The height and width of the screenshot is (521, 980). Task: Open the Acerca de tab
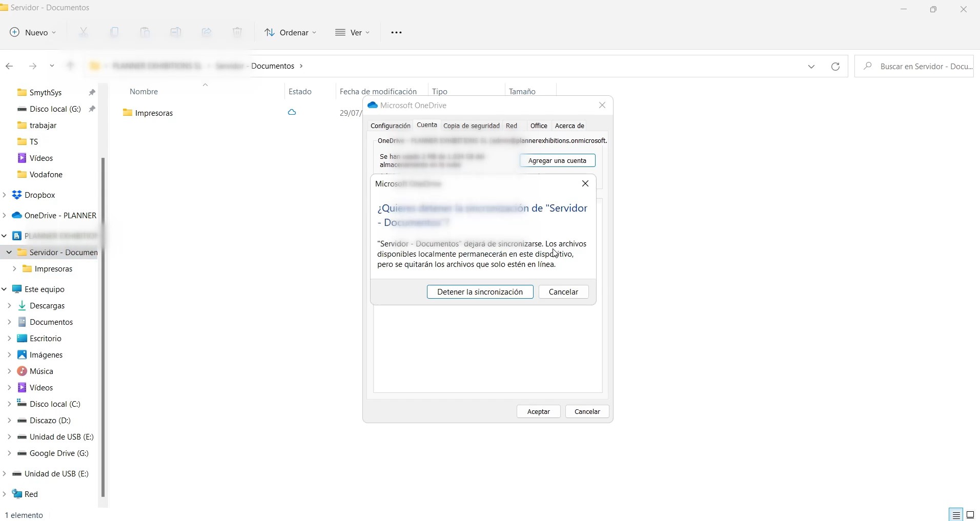point(569,126)
